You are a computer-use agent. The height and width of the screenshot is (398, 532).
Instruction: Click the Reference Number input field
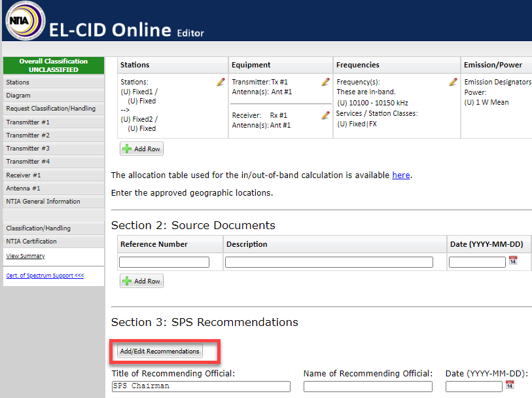(164, 262)
